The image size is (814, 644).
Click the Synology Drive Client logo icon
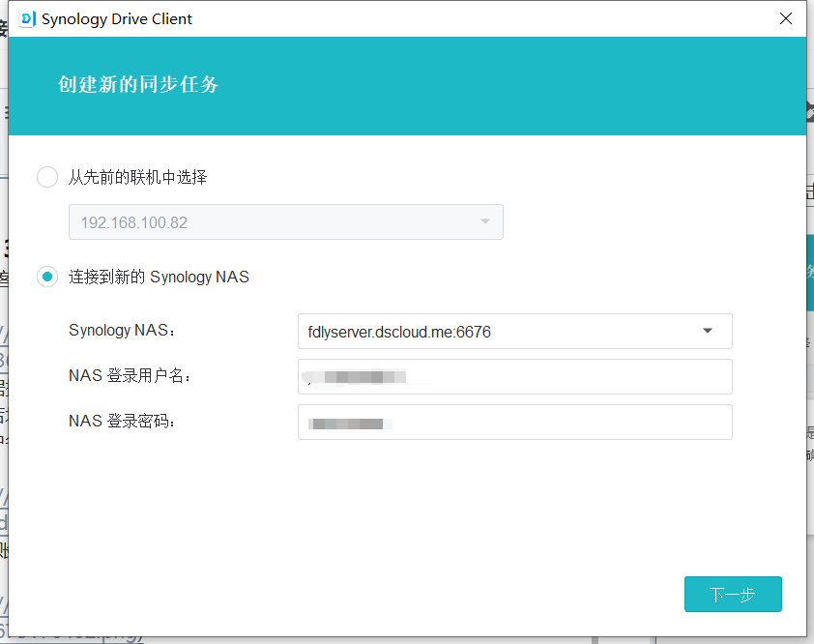click(x=27, y=18)
